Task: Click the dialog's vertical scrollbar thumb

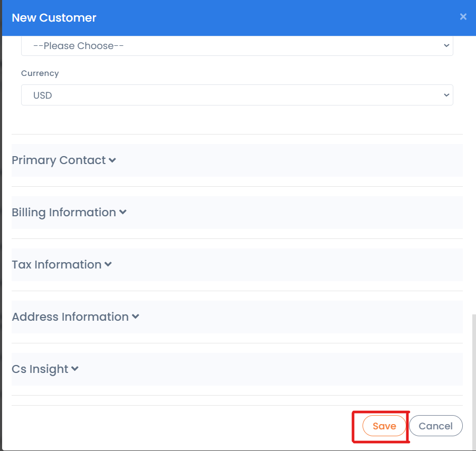Action: pos(474,382)
